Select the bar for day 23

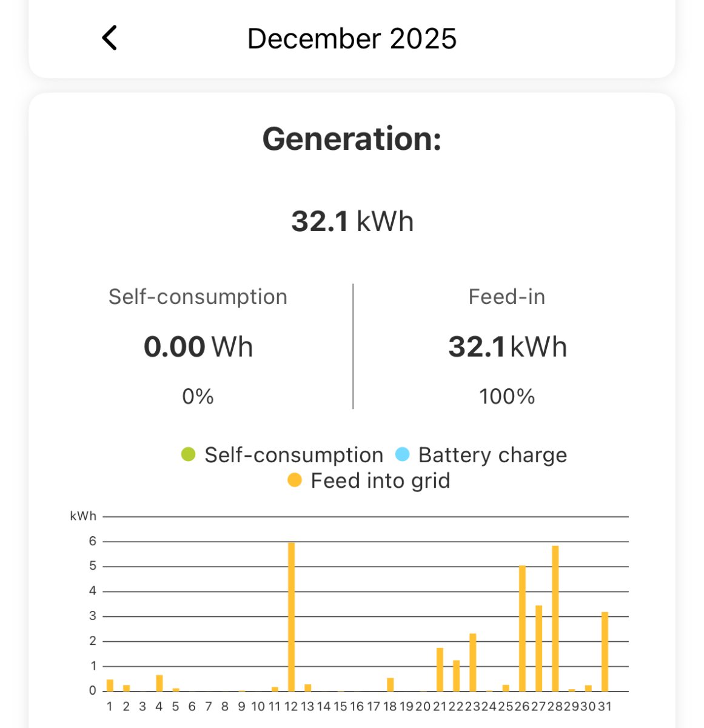[473, 662]
